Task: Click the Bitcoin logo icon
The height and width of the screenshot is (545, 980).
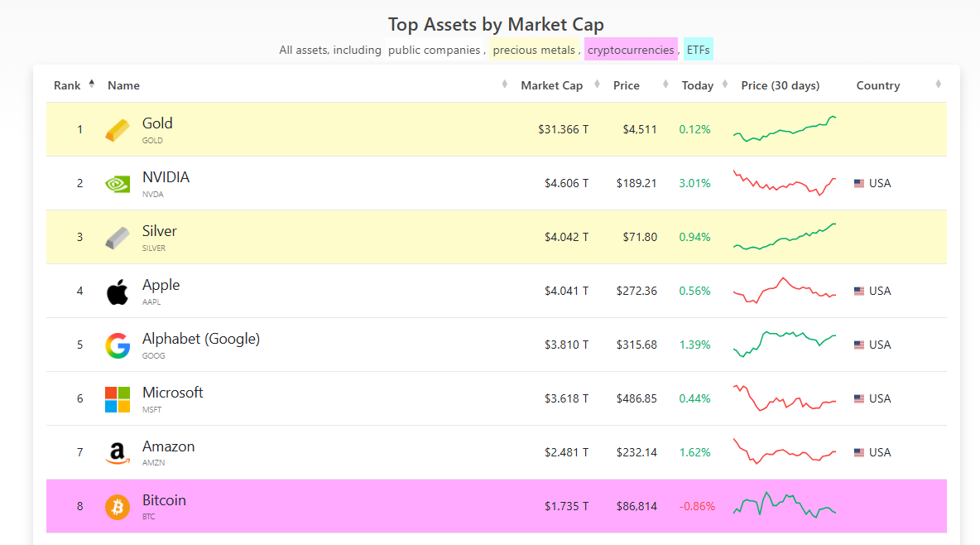Action: tap(118, 507)
